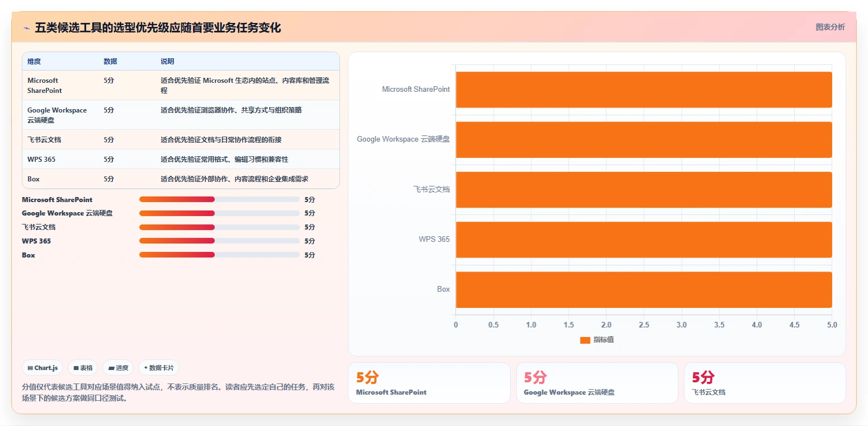
Task: Click the WPS 365 progress bar
Action: (219, 241)
